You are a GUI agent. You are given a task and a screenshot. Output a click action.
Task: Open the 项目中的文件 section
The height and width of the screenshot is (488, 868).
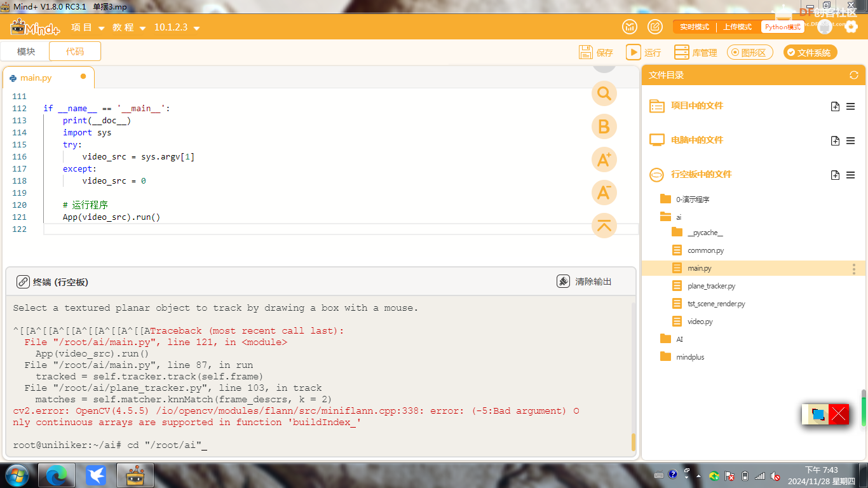point(697,105)
